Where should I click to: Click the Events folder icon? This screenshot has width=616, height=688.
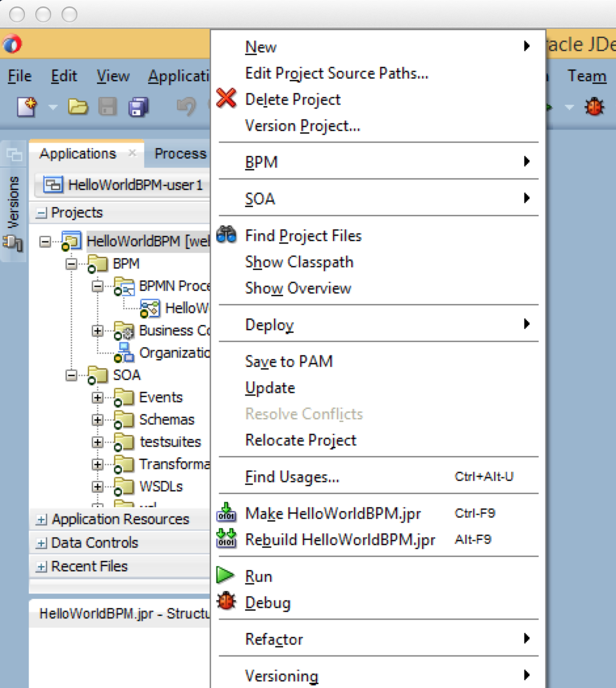pyautogui.click(x=124, y=397)
